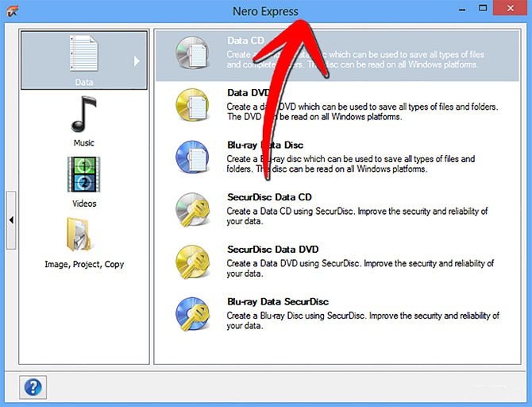
Task: Click the SecurDisc Data CD description
Action: coord(357,216)
